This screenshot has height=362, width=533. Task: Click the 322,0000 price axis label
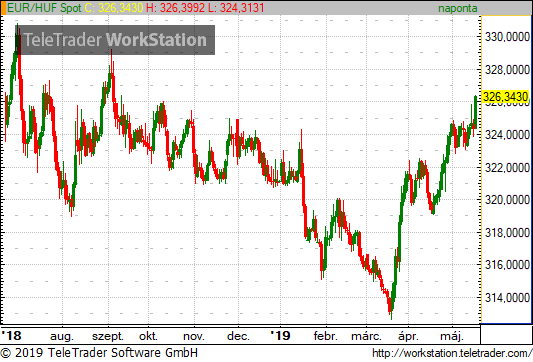507,168
